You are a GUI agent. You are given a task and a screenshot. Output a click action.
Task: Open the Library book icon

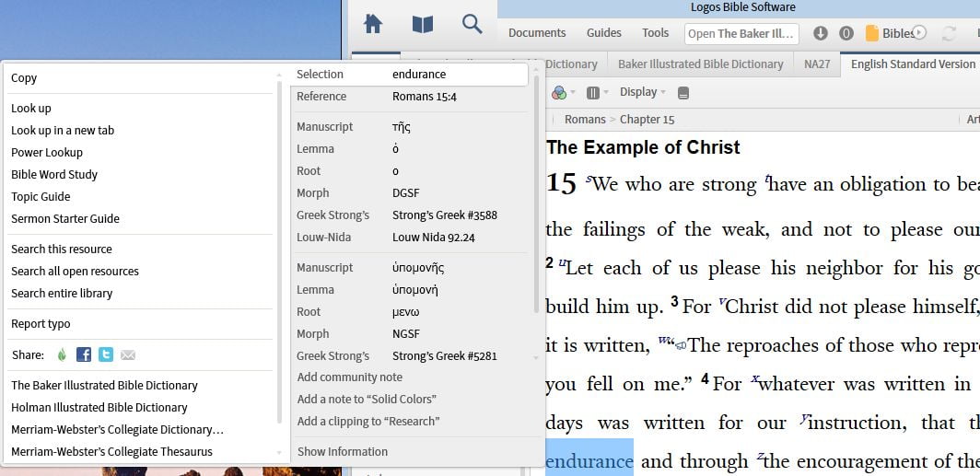click(x=423, y=25)
